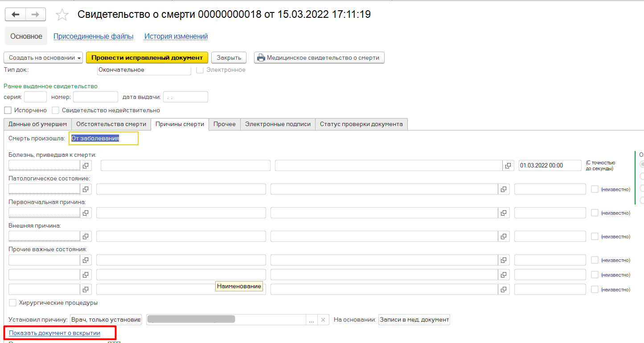This screenshot has height=343, width=644.
Task: Open Статус проверки документа tab
Action: 361,124
